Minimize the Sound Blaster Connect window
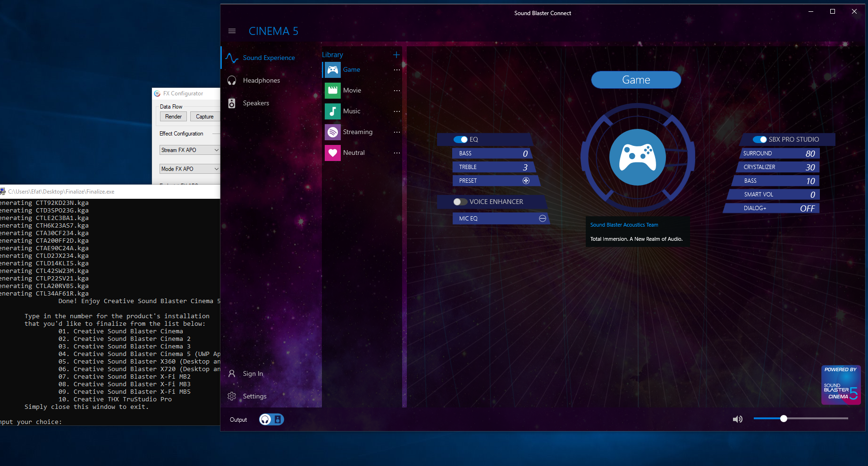The width and height of the screenshot is (868, 466). (x=811, y=11)
